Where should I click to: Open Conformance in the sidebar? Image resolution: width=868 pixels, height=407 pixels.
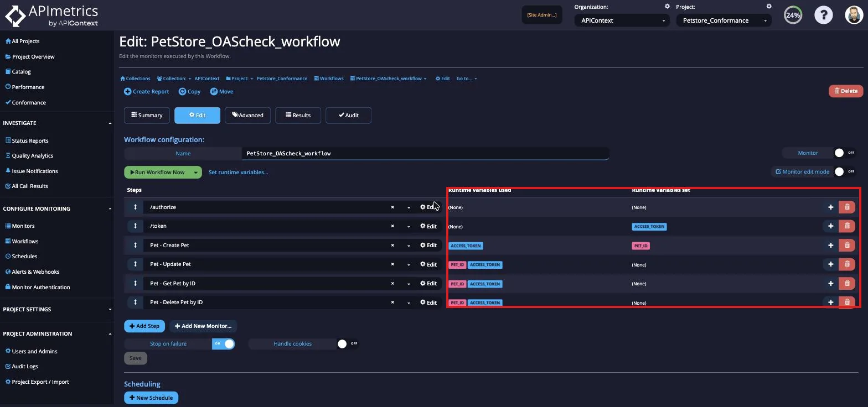click(25, 102)
